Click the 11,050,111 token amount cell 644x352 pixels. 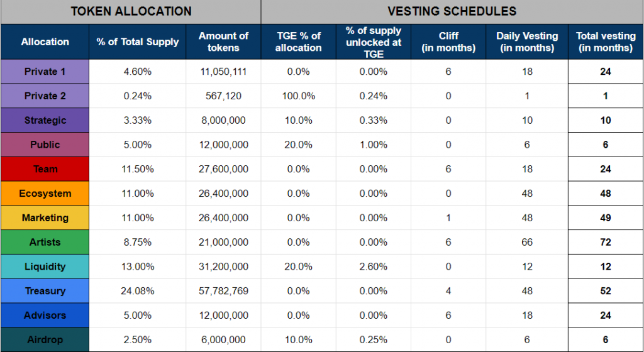[223, 72]
